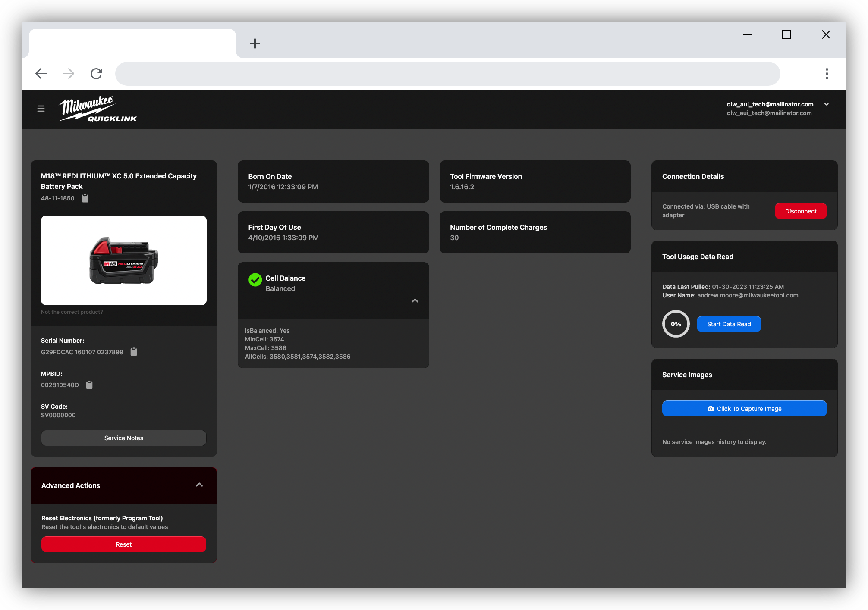868x610 pixels.
Task: Click the MPBID value 002810540D
Action: point(60,385)
